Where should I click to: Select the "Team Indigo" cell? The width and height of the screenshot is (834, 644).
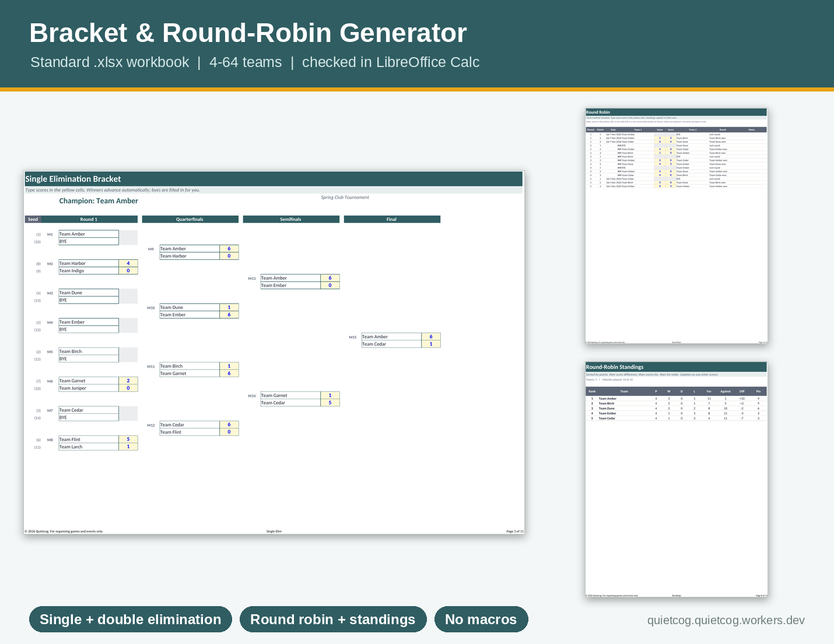(x=89, y=270)
